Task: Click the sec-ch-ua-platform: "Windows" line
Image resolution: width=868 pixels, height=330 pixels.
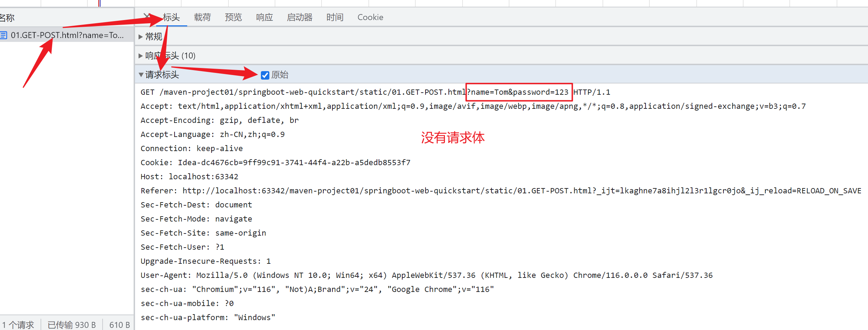Action: pyautogui.click(x=208, y=317)
